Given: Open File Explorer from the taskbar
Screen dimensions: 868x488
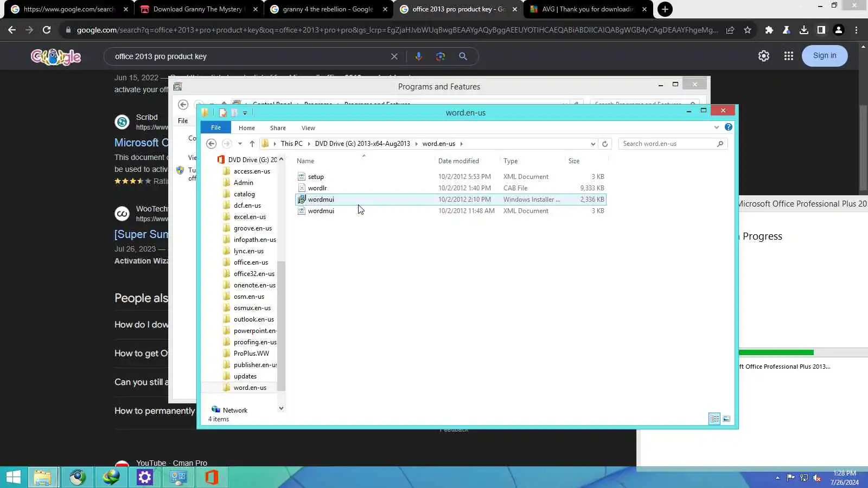Looking at the screenshot, I should coord(42,477).
